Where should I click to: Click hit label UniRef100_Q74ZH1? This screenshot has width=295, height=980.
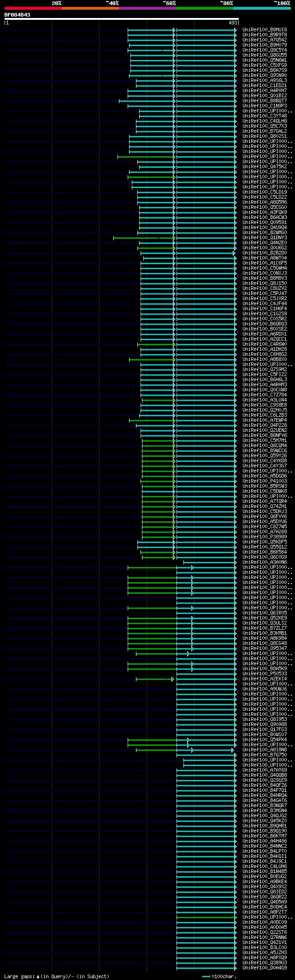(x=265, y=506)
